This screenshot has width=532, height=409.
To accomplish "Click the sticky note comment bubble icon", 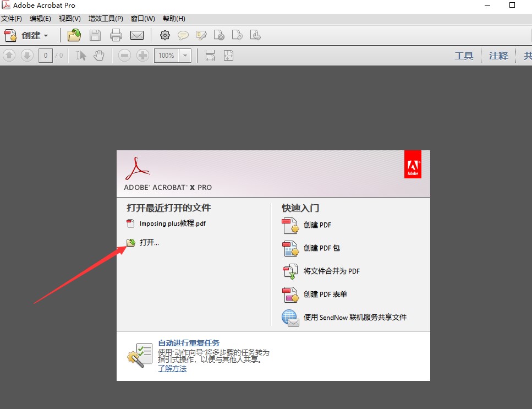I will pyautogui.click(x=183, y=35).
